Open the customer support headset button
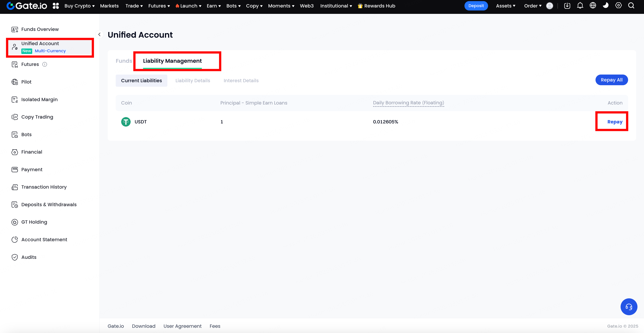Image resolution: width=644 pixels, height=333 pixels. point(629,306)
